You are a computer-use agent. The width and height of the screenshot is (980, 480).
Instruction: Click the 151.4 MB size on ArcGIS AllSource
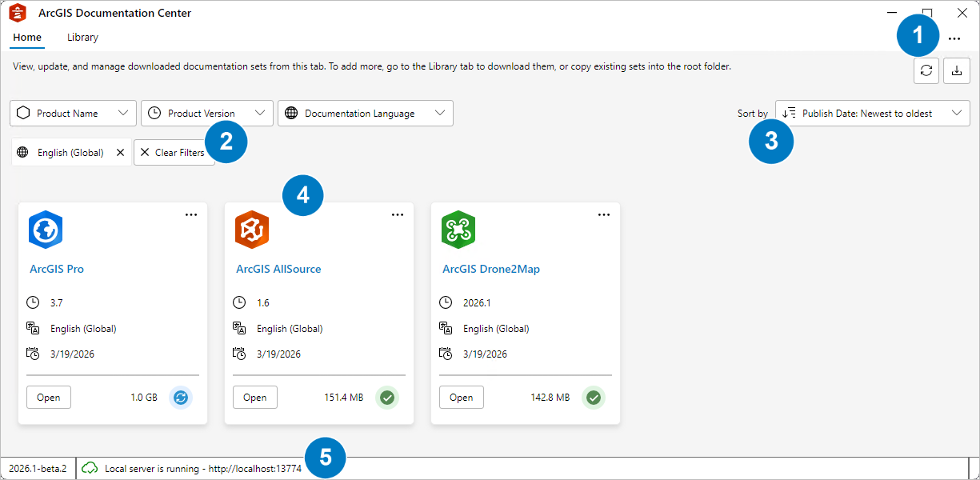click(x=344, y=397)
